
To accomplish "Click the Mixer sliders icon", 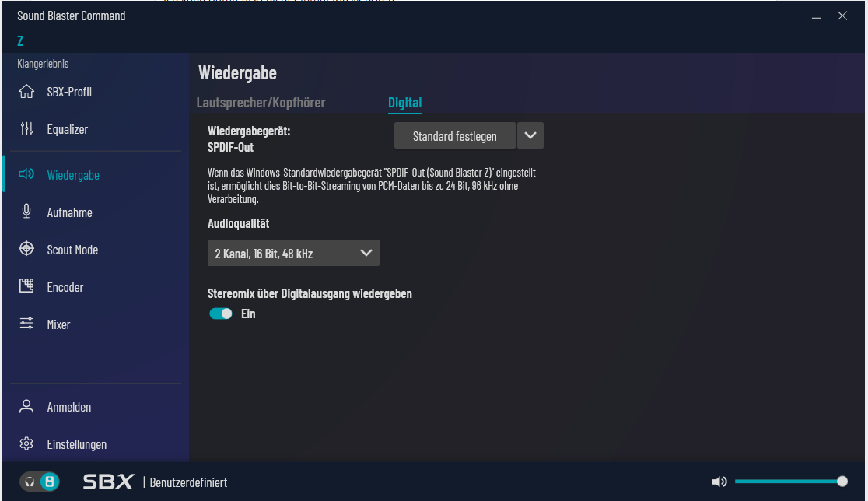I will pyautogui.click(x=26, y=324).
